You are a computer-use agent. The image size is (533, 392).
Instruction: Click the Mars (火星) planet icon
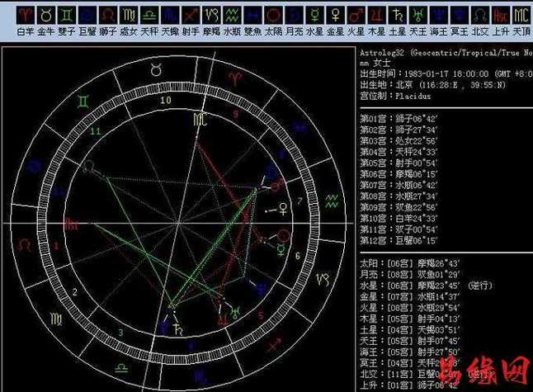[356, 16]
